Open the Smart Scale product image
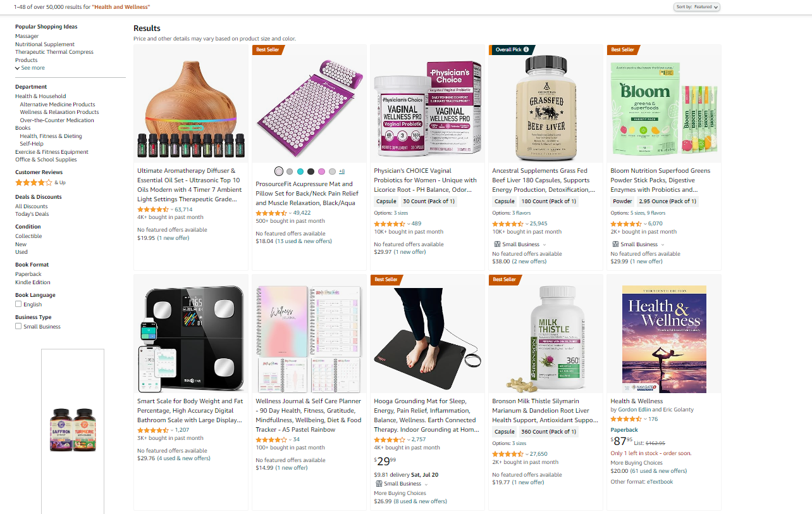Screen dimensions: 812x514 pos(191,339)
